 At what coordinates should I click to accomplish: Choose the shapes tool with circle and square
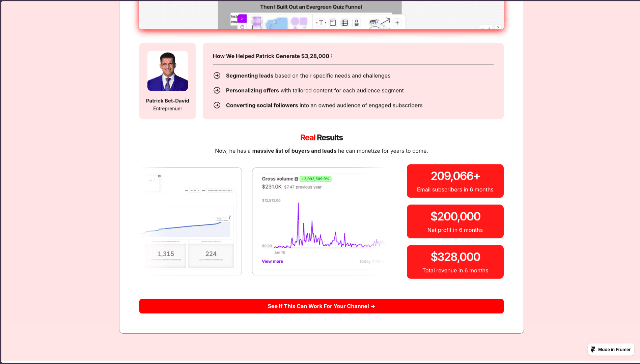coord(299,23)
